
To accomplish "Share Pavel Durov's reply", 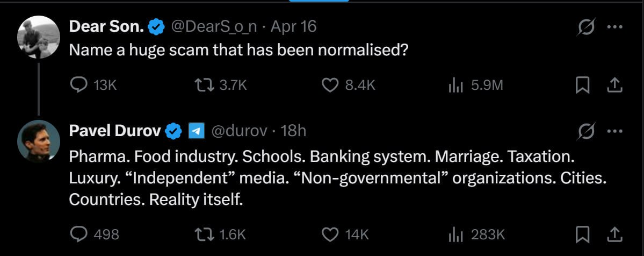I will tap(614, 234).
